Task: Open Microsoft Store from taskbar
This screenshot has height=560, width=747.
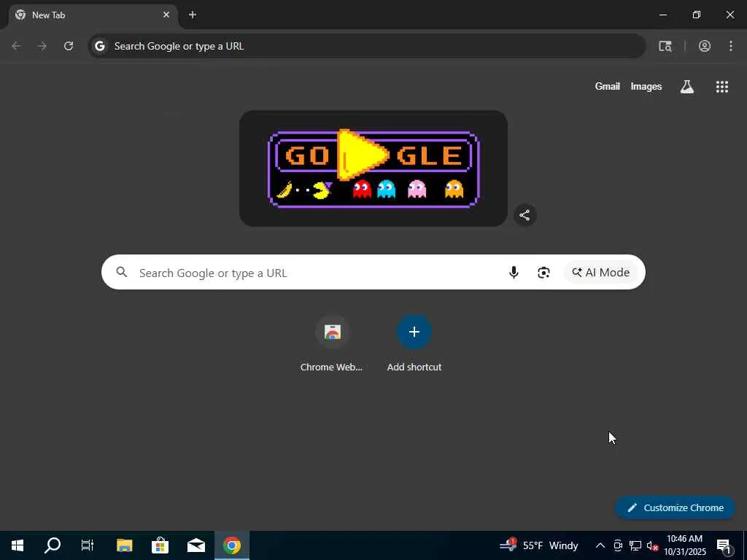Action: (x=160, y=545)
